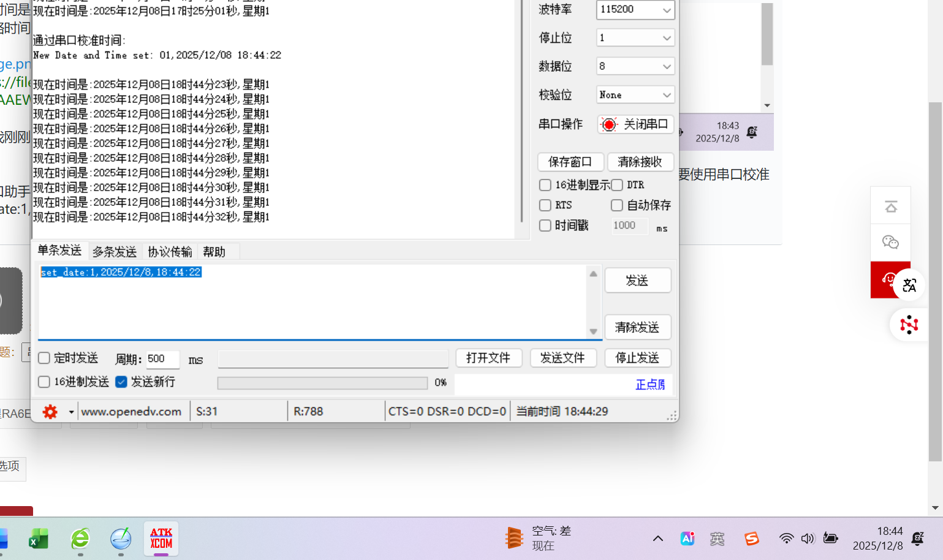Click the send progress bar showing 0%
The image size is (943, 560).
(322, 383)
